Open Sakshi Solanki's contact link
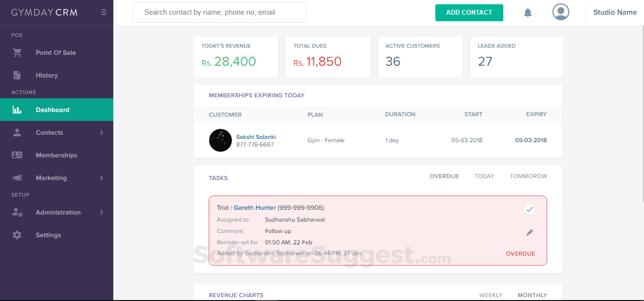The width and height of the screenshot is (644, 301). [x=256, y=137]
